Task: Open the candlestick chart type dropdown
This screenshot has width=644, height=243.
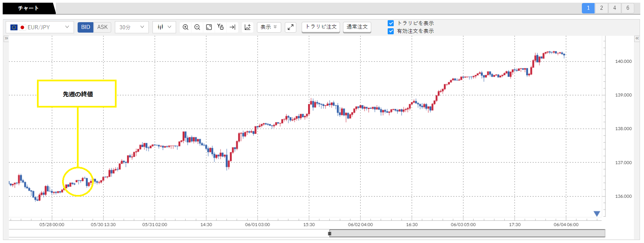Action: click(x=164, y=27)
